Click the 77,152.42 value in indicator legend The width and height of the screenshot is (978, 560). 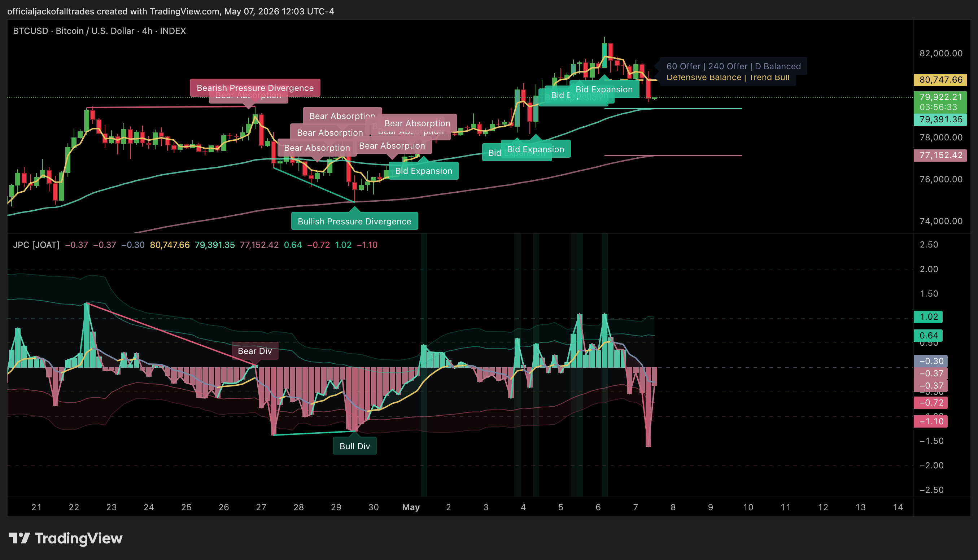(x=259, y=245)
